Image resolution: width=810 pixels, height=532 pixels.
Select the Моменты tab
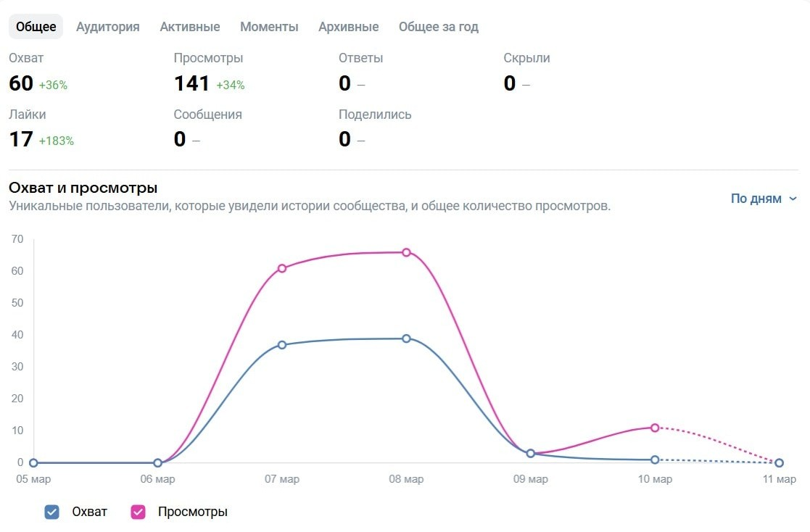tap(269, 27)
